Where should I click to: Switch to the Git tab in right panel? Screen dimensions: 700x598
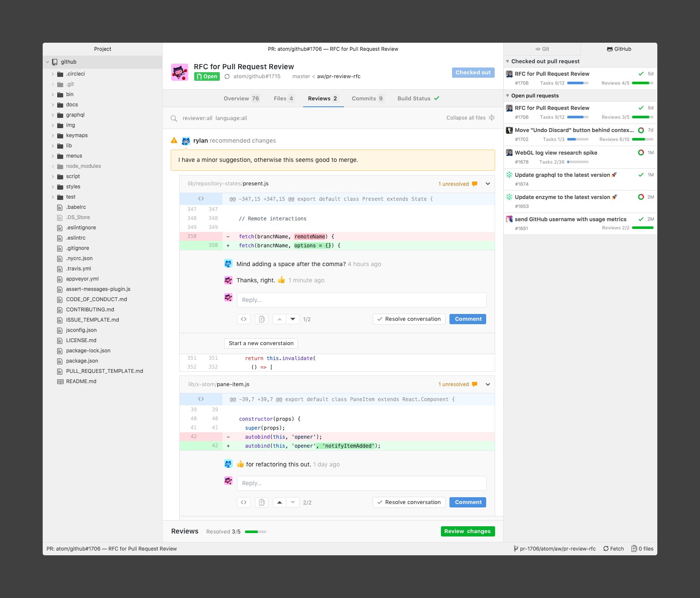click(x=542, y=49)
